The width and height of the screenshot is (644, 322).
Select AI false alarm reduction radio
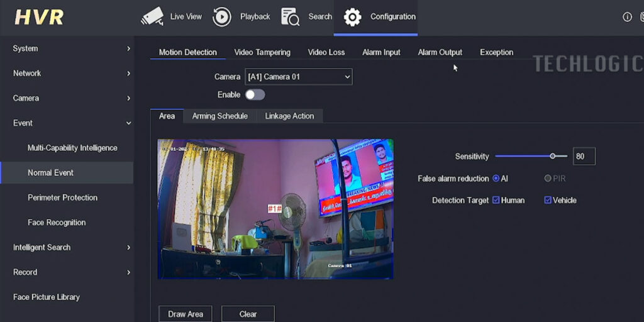tap(496, 179)
